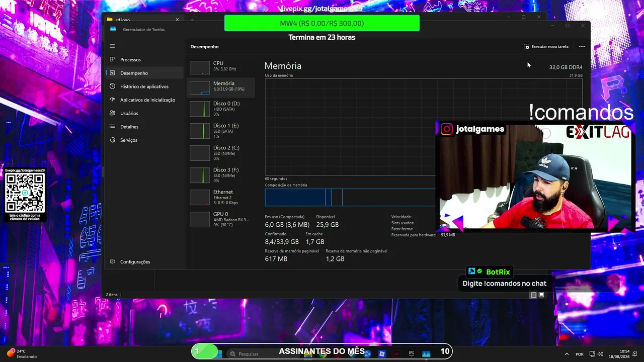Select the Memória performance tile
The width and height of the screenshot is (644, 362).
[x=221, y=87]
